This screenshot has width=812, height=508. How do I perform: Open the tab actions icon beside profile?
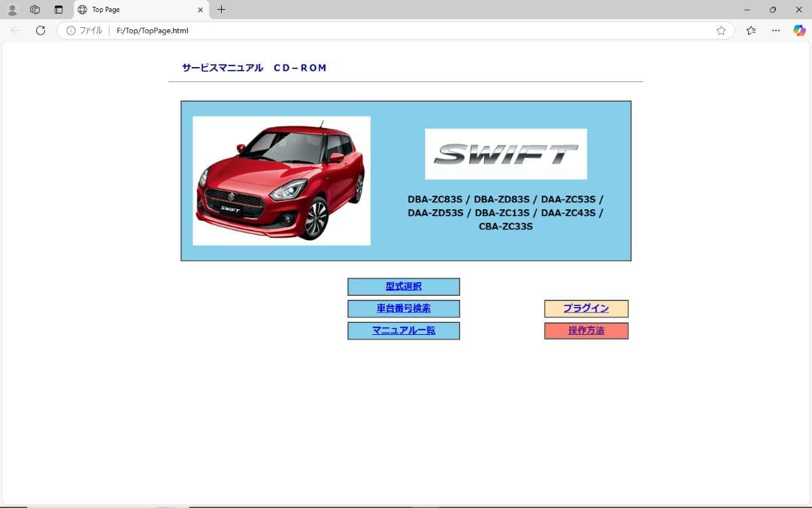point(58,9)
